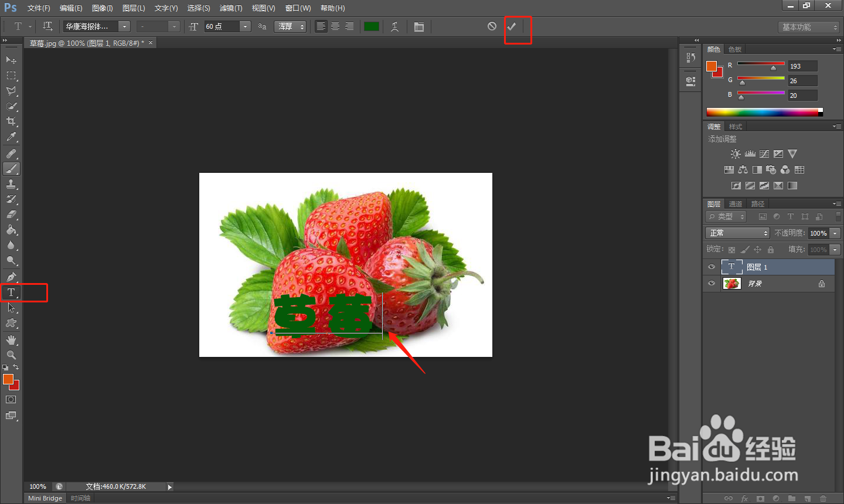Select the Brush tool
Viewport: 844px width, 504px height.
(x=11, y=169)
